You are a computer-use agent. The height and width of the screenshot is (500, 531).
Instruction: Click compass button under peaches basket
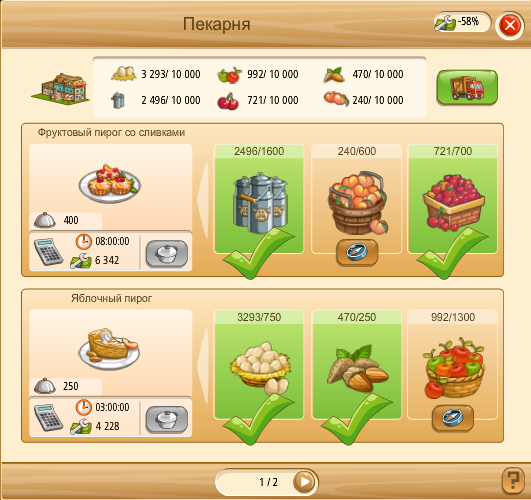[357, 252]
